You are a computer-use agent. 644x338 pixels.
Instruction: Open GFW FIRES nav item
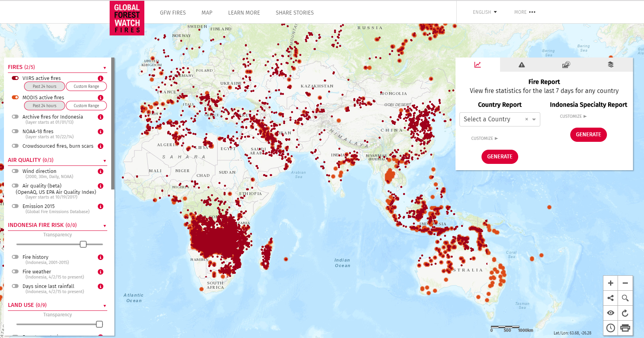(x=173, y=13)
